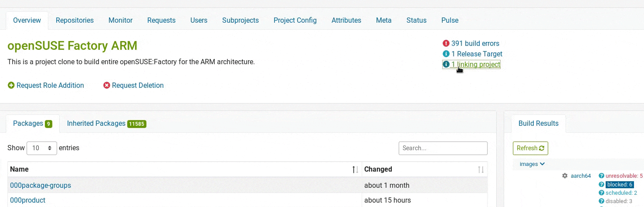This screenshot has width=644, height=207.
Task: Sort the table by Name column arrows
Action: 356,169
